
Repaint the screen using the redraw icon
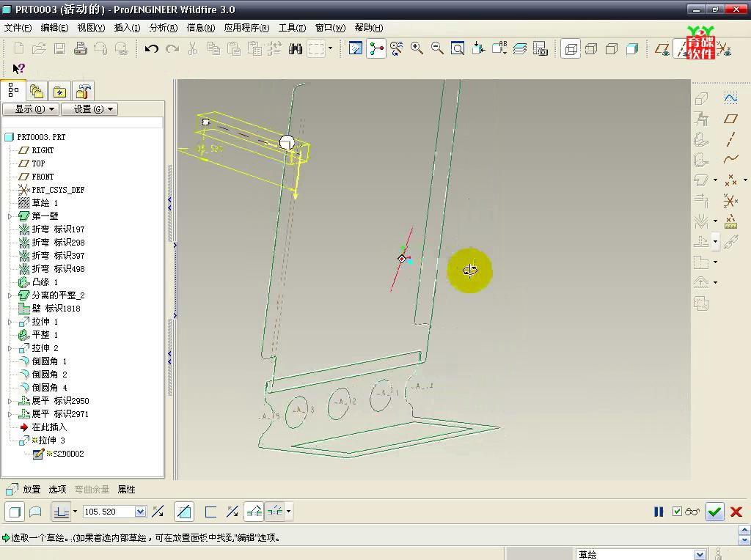356,48
